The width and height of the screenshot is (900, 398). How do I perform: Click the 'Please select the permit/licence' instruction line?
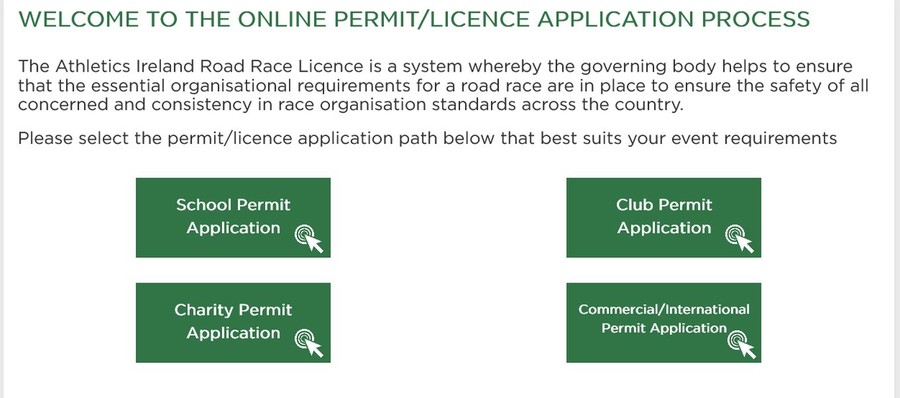(x=427, y=139)
